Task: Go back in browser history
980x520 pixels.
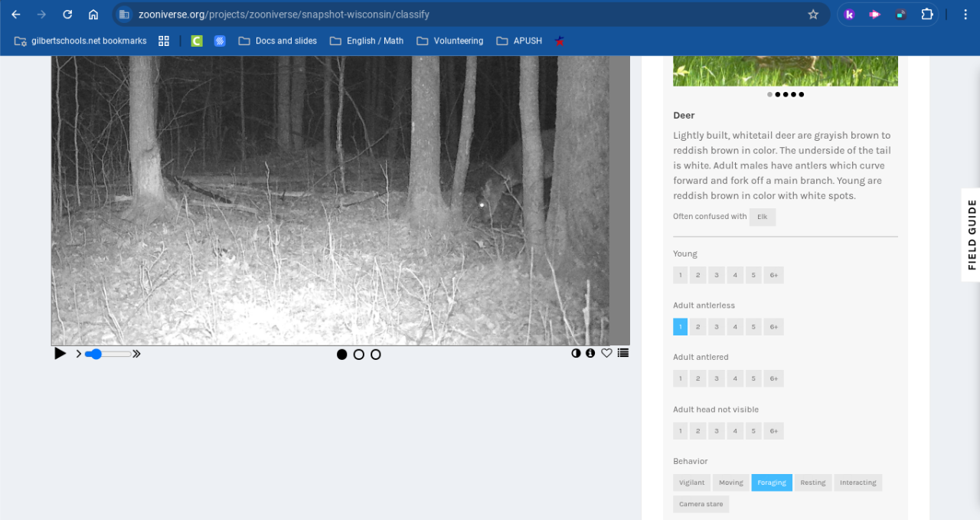Action: coord(16,15)
